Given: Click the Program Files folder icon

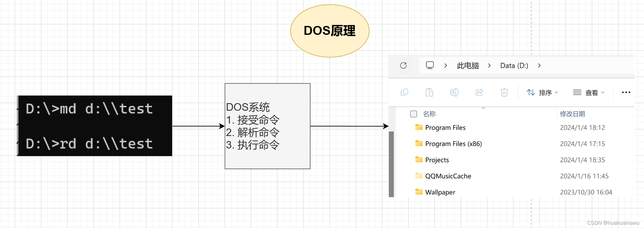Looking at the screenshot, I should (419, 127).
